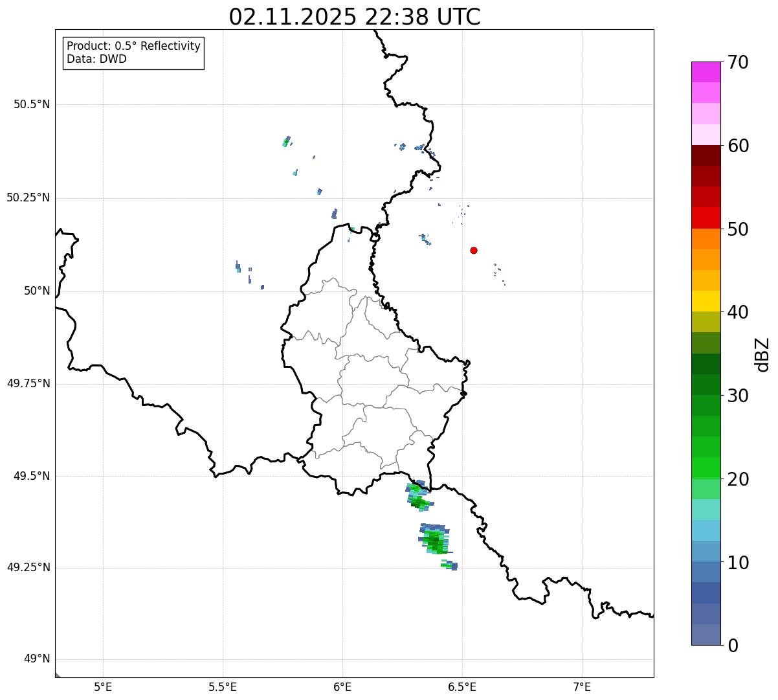Click the 50°N latitude label
This screenshot has height=700, width=778.
pyautogui.click(x=37, y=291)
